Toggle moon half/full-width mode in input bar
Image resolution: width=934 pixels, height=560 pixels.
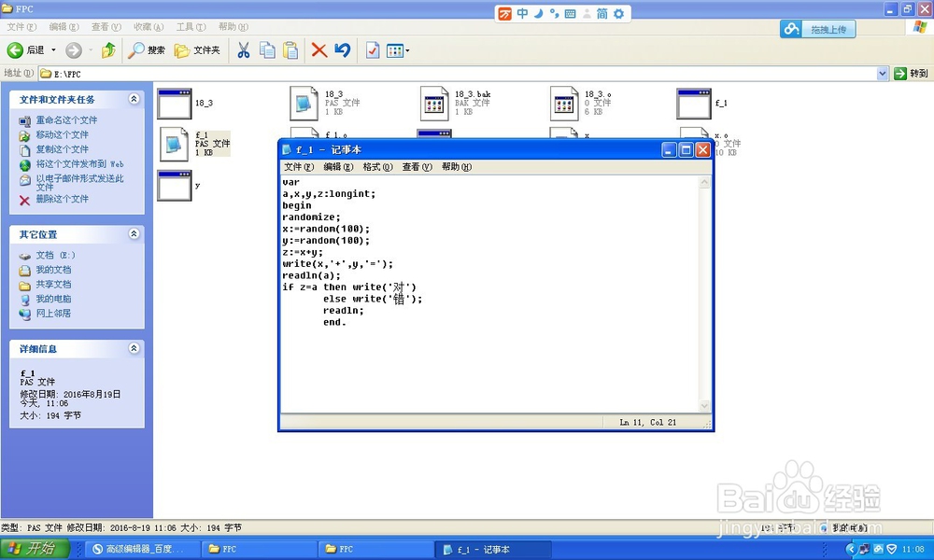pyautogui.click(x=539, y=14)
